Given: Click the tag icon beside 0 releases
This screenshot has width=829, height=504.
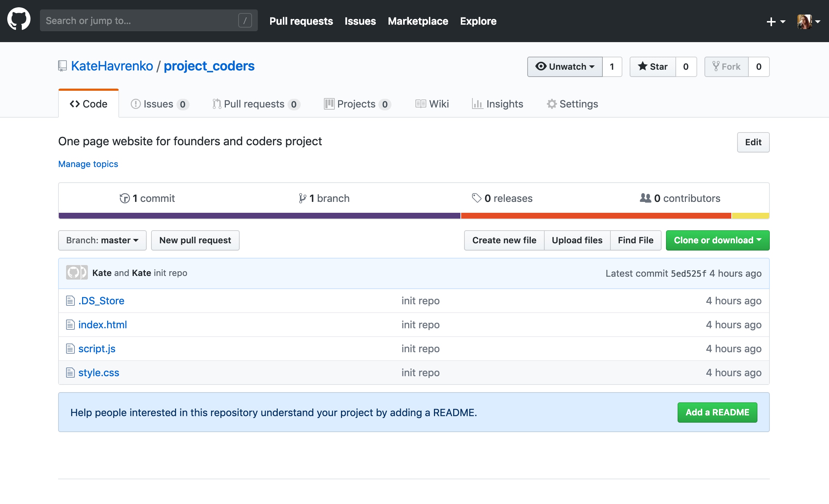Looking at the screenshot, I should coord(476,198).
